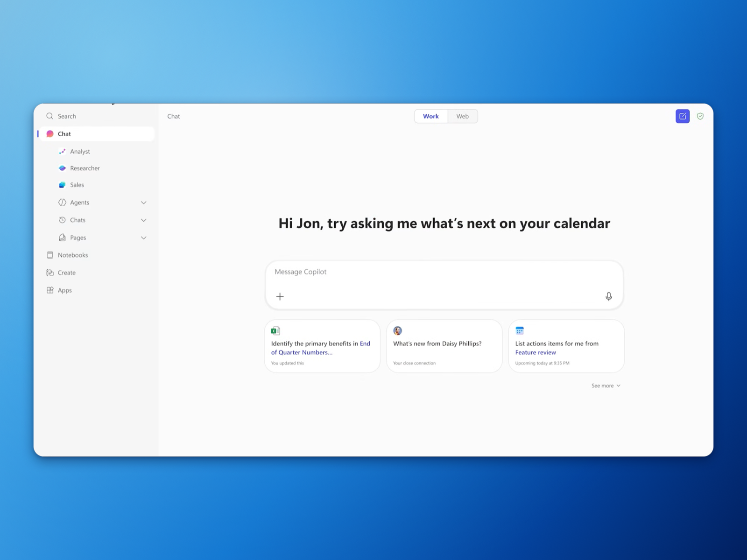The height and width of the screenshot is (560, 747).
Task: Click Daisy Phillips avatar picture
Action: (398, 331)
